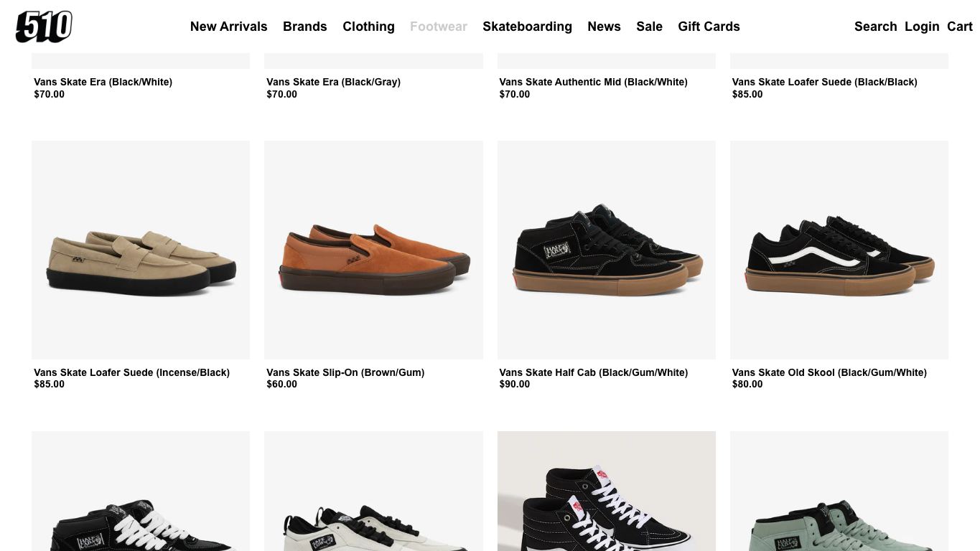
Task: Open the brown Slip-On shoe thumbnail
Action: click(373, 250)
